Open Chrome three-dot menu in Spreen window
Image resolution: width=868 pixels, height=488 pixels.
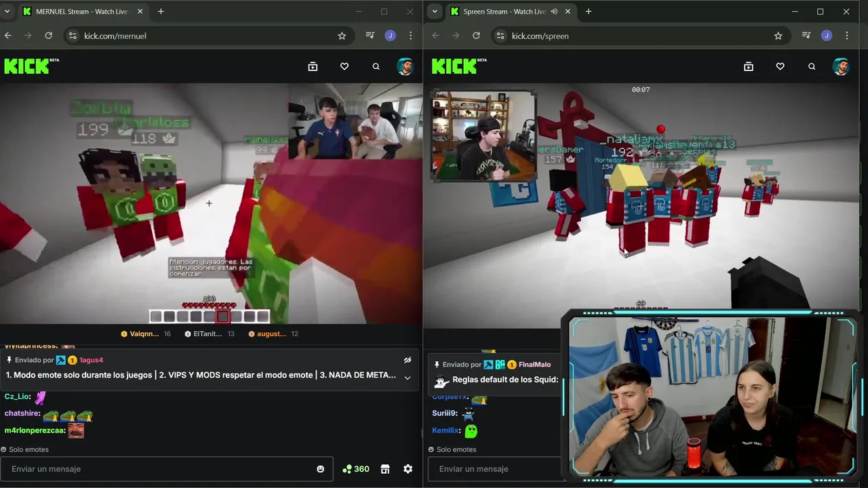pyautogui.click(x=847, y=36)
